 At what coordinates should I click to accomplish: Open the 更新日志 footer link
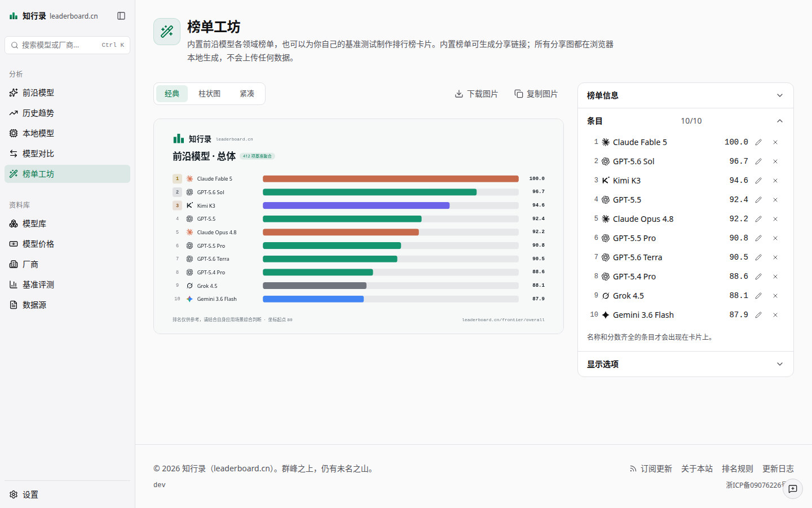coord(778,468)
